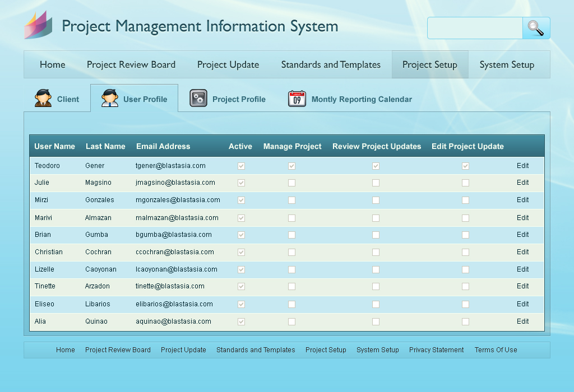The height and width of the screenshot is (392, 574).
Task: Select Project Setup in main menu
Action: pos(430,65)
